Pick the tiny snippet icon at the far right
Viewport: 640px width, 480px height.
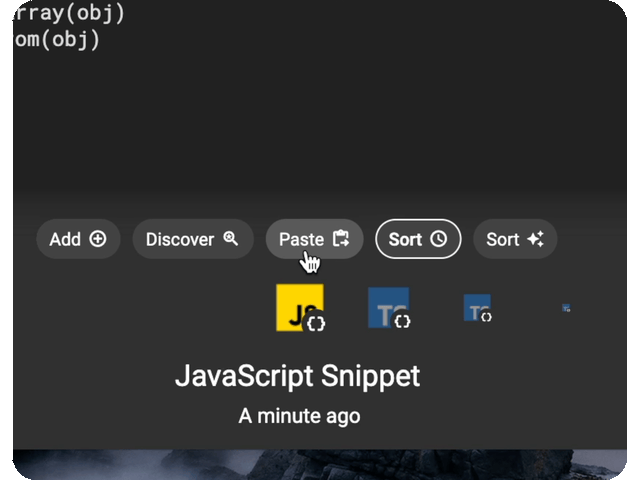click(566, 308)
